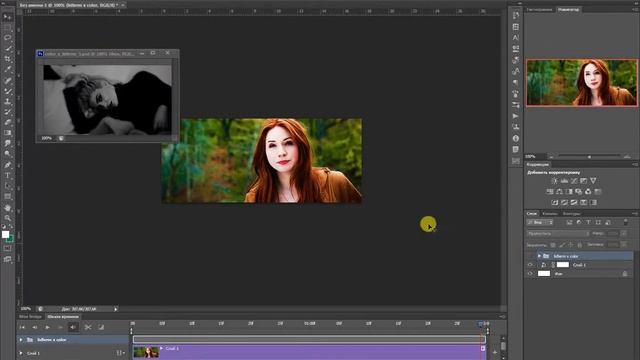This screenshot has width=640, height=360.
Task: Add a Color Balance adjustment
Action: point(559,191)
